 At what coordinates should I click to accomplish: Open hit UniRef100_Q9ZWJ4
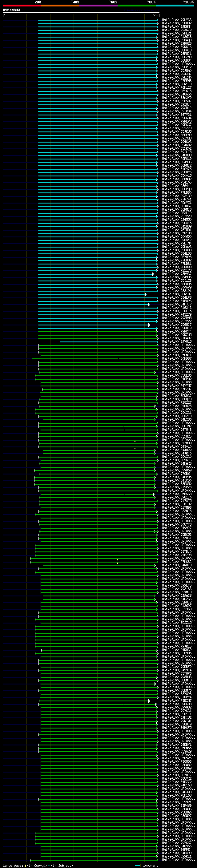coord(177,105)
